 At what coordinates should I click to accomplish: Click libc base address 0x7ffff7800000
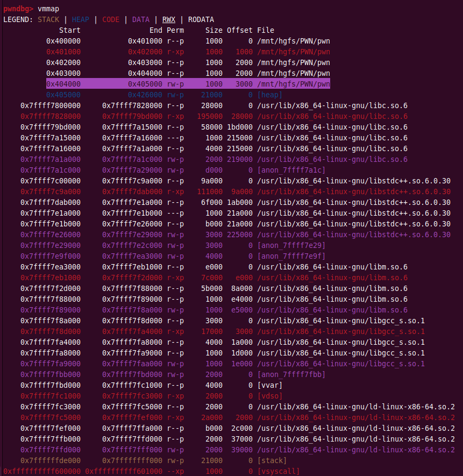coord(51,105)
